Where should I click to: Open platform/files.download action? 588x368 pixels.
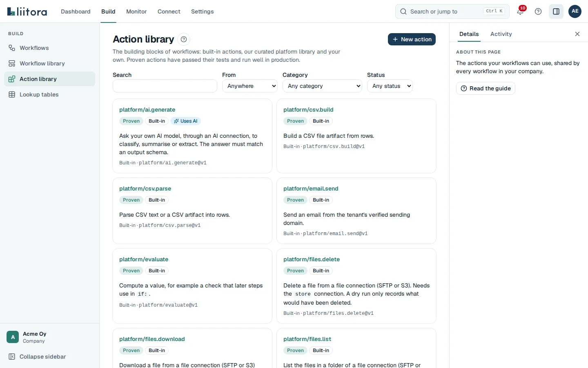[x=152, y=339]
